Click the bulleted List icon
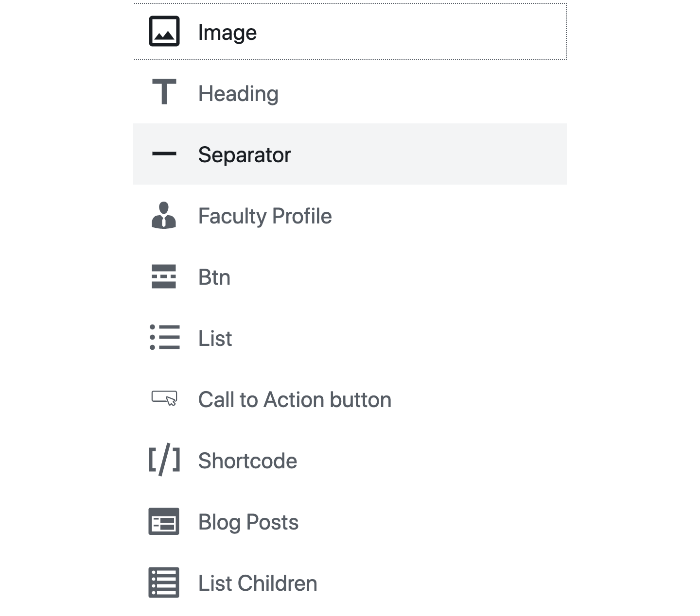This screenshot has height=616, width=700. point(164,338)
